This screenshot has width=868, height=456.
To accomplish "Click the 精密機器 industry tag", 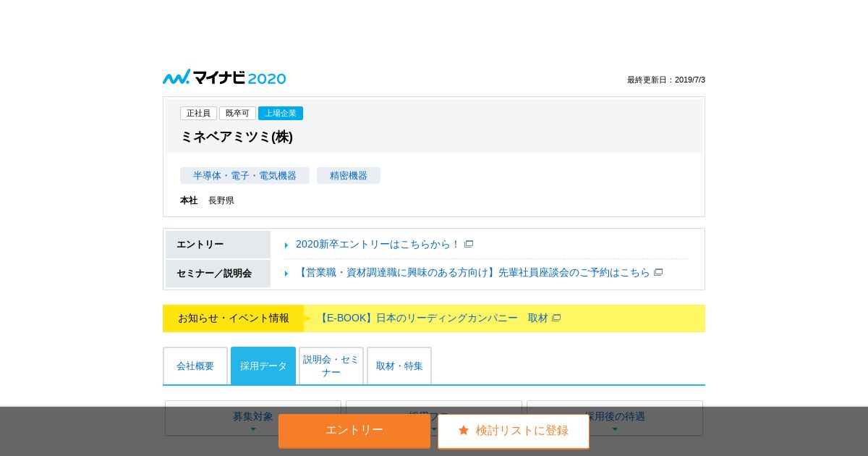I will [x=349, y=176].
